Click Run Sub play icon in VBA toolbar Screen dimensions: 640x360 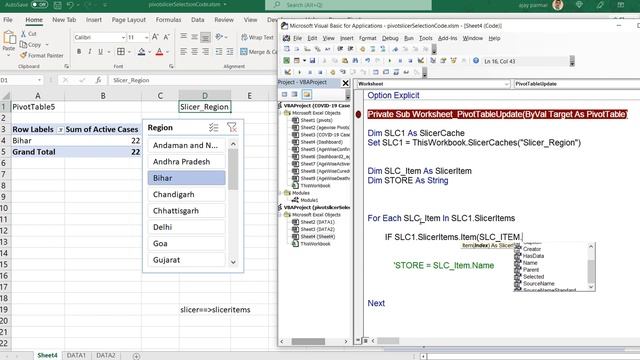click(389, 61)
